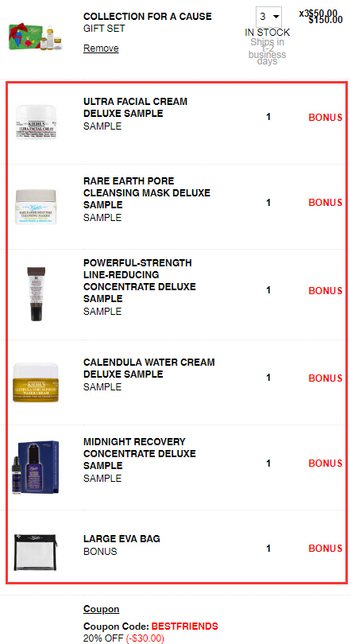This screenshot has width=351, height=644.
Task: Click the Ultra Facial Cream sample jar image
Action: (x=36, y=122)
